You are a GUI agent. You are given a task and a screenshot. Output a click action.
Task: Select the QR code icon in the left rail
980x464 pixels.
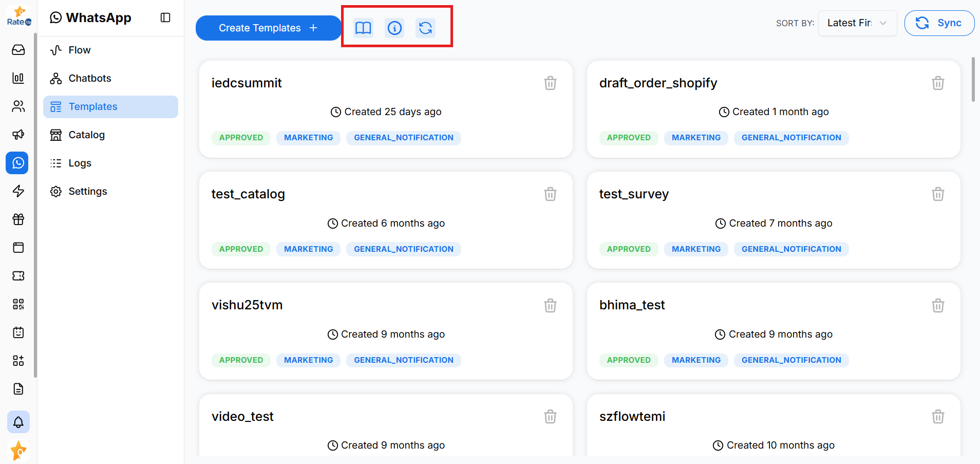[x=17, y=304]
